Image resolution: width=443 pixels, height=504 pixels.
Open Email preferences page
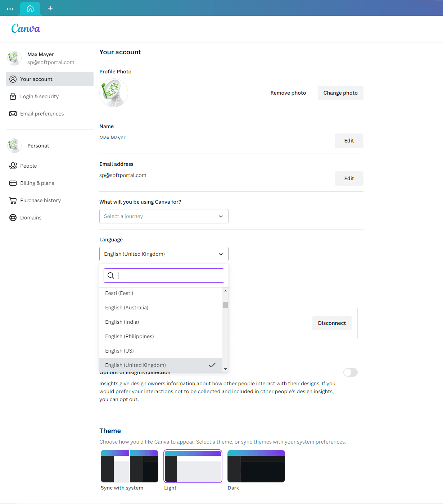point(50,114)
